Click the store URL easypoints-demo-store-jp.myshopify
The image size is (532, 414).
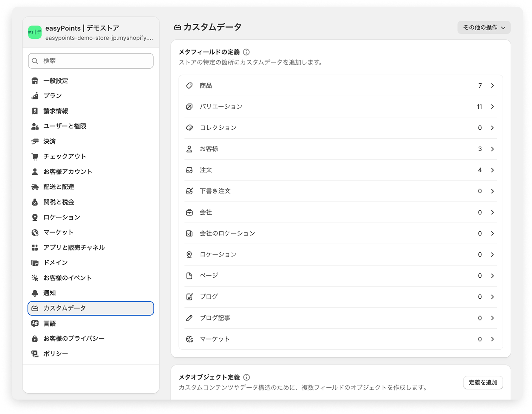[x=99, y=38]
